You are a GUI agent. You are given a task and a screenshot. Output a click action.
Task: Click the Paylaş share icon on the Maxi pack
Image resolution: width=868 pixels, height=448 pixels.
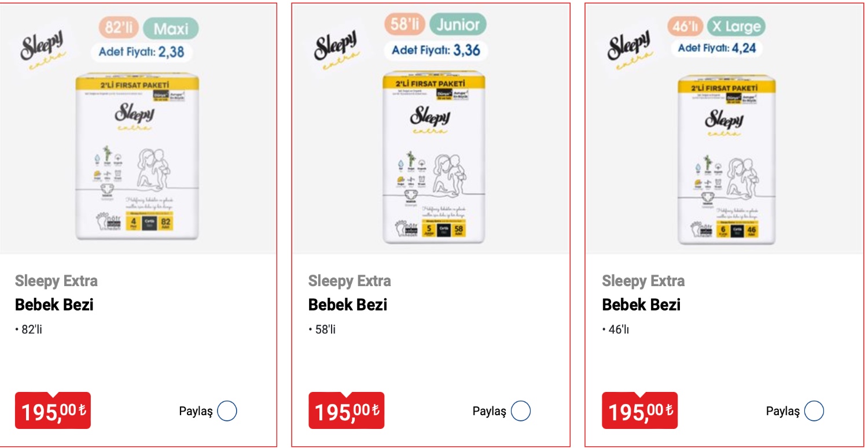point(228,411)
